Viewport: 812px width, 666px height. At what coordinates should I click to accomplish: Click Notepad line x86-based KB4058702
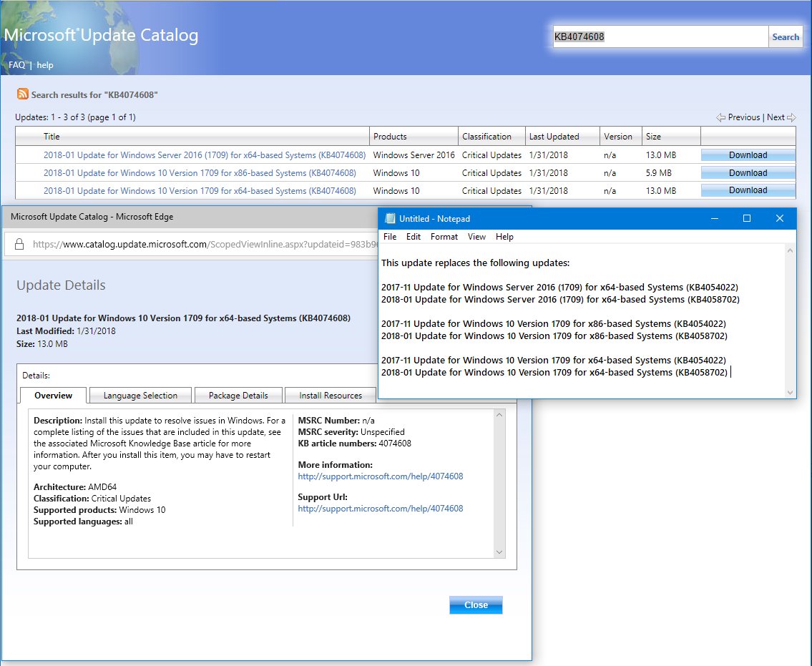tap(554, 336)
